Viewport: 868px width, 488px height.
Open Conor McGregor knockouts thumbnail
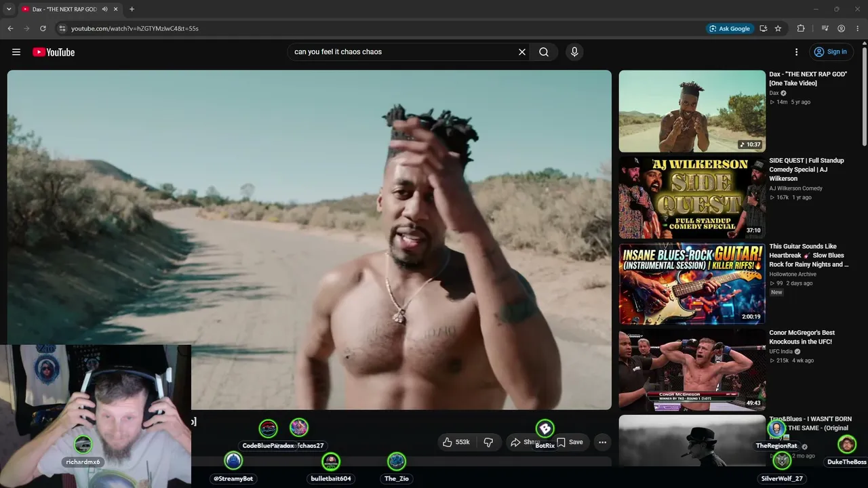click(x=692, y=369)
